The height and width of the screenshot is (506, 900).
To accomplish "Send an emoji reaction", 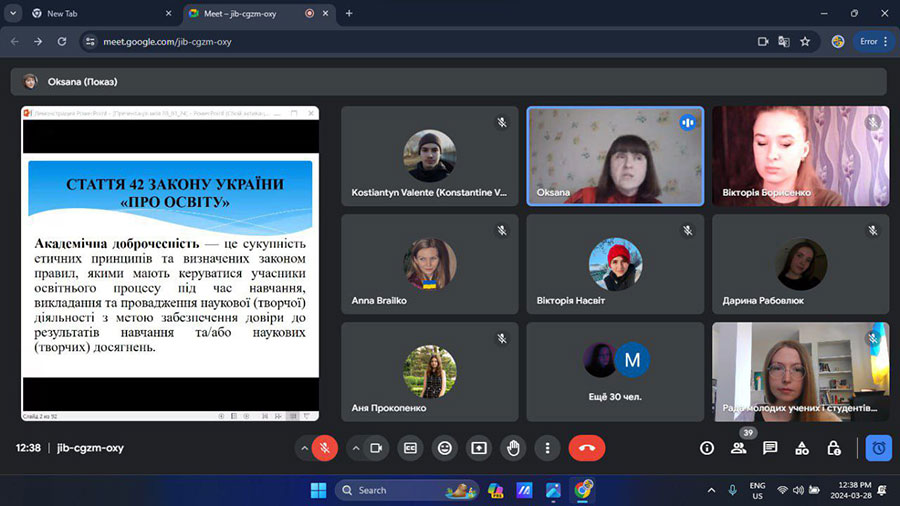I will [445, 448].
